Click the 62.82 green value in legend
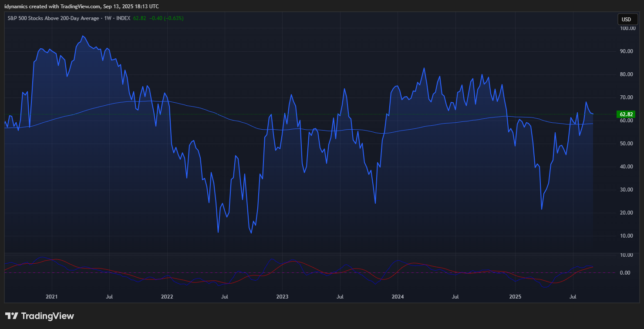 [139, 18]
